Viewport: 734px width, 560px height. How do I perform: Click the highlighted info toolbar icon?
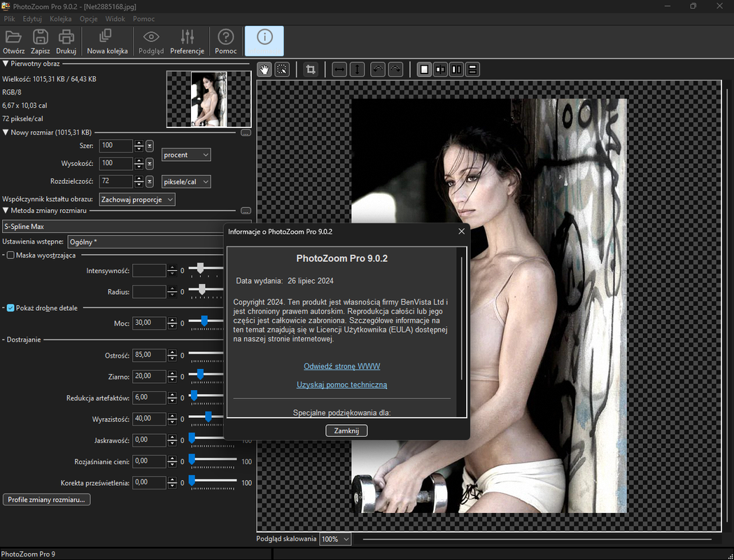[x=264, y=41]
